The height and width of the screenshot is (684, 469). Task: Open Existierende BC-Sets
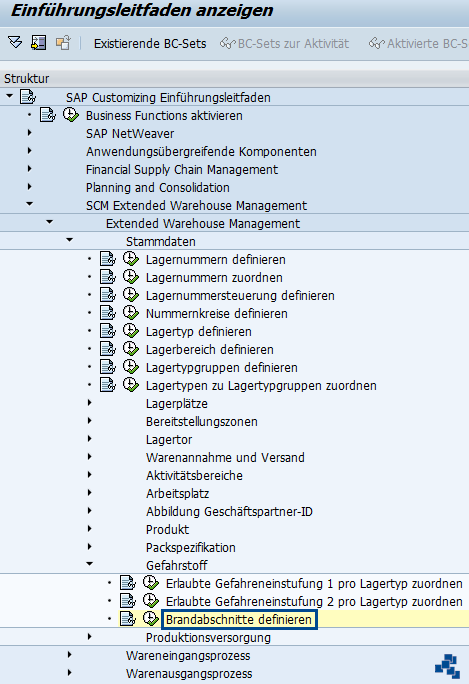pyautogui.click(x=150, y=44)
